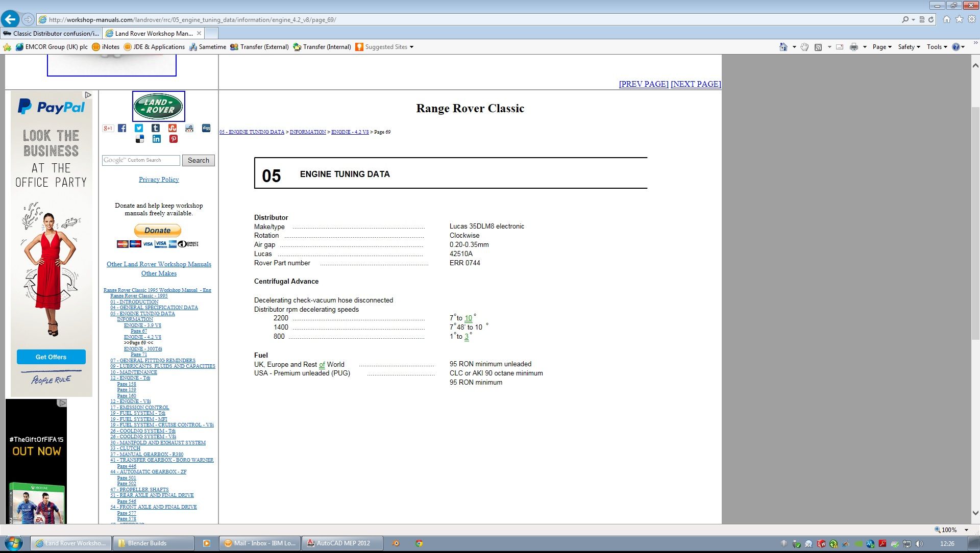Open Favorites star at top right
This screenshot has height=553, width=980.
[959, 19]
